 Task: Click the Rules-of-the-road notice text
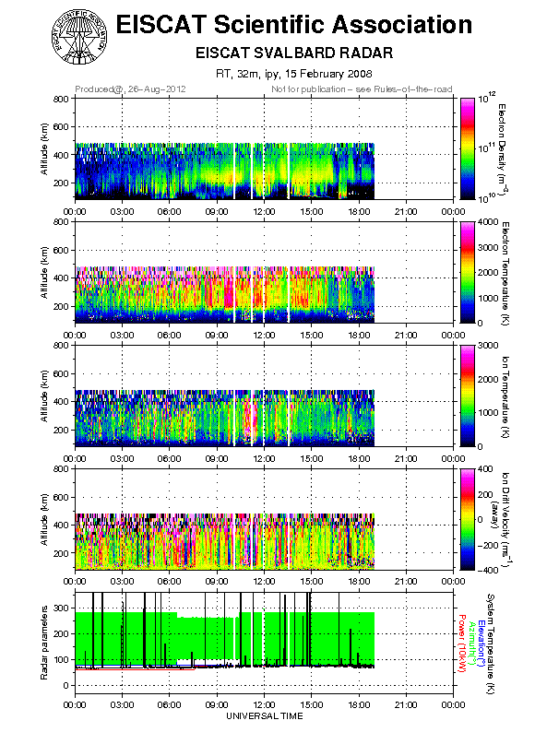362,89
